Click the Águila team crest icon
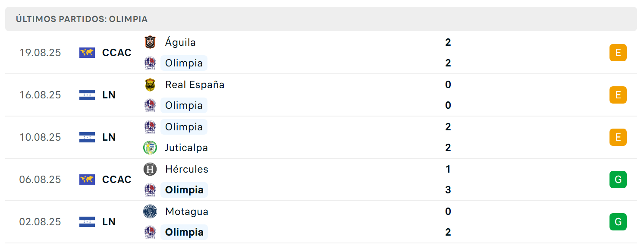 [x=150, y=42]
